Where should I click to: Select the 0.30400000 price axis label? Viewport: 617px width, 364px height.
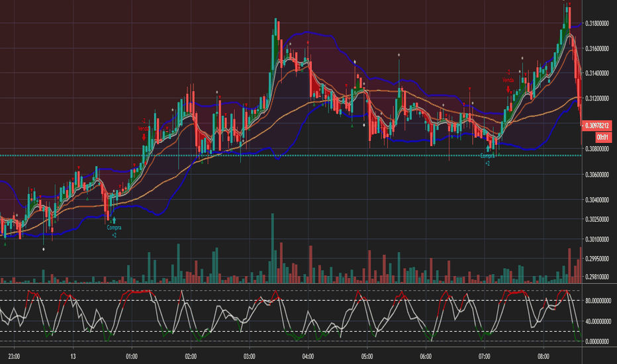tap(597, 200)
